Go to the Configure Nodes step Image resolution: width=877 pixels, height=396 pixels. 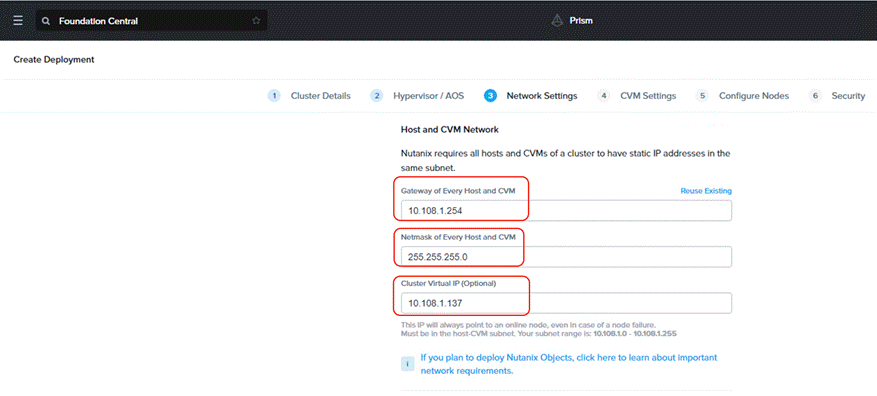(754, 96)
